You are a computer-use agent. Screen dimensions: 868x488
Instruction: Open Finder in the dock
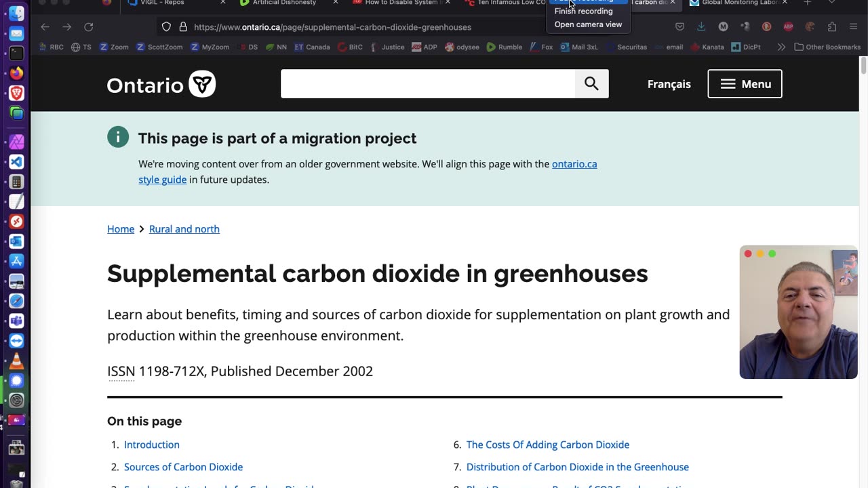pyautogui.click(x=16, y=13)
